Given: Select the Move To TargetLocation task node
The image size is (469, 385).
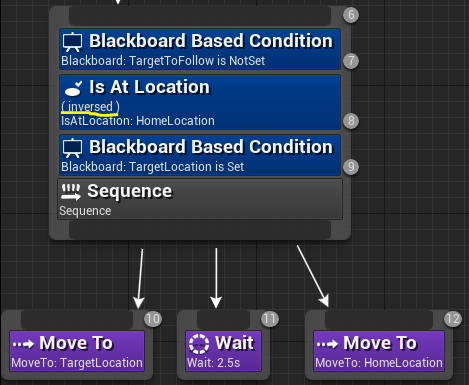Looking at the screenshot, I should click(77, 351).
